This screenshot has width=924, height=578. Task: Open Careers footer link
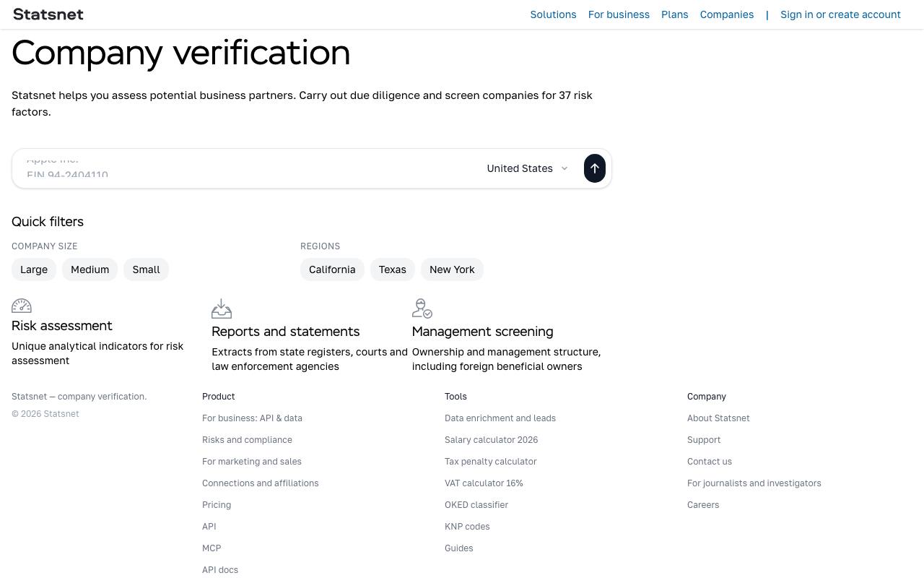click(703, 505)
